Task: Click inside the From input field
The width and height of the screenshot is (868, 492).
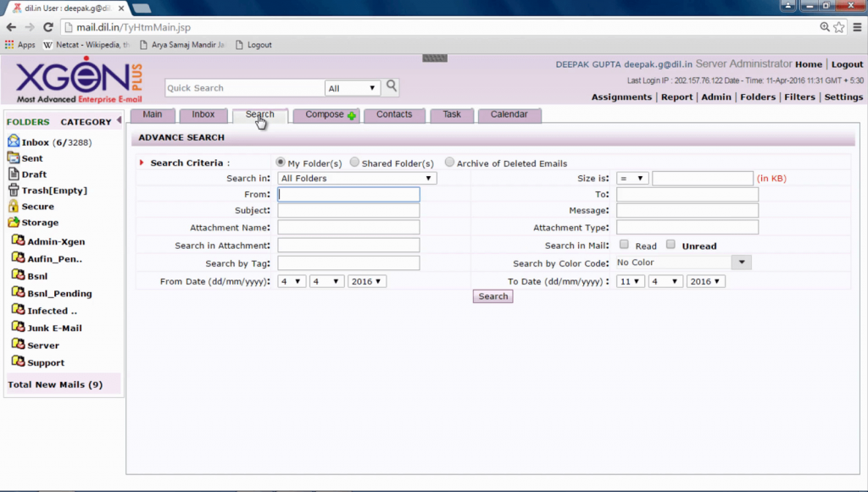Action: [x=348, y=194]
